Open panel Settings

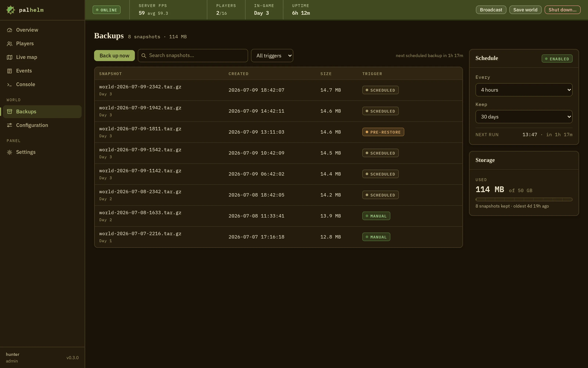(x=42, y=152)
